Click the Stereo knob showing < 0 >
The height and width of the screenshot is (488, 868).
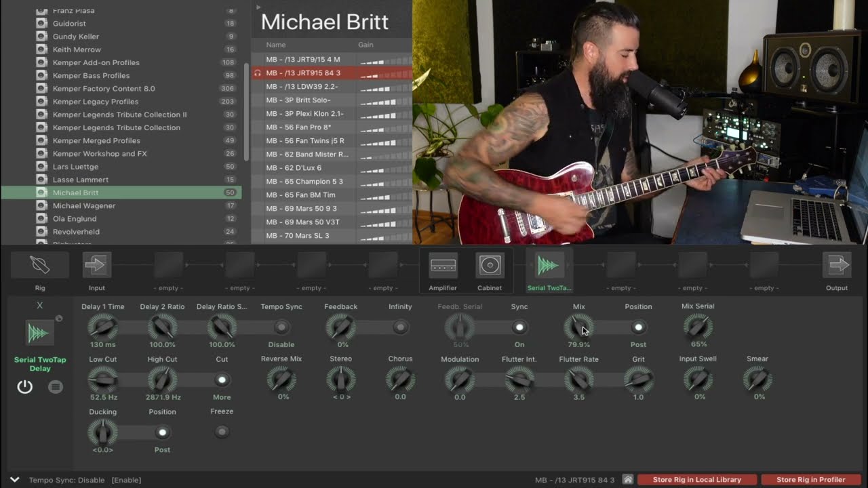pos(340,380)
